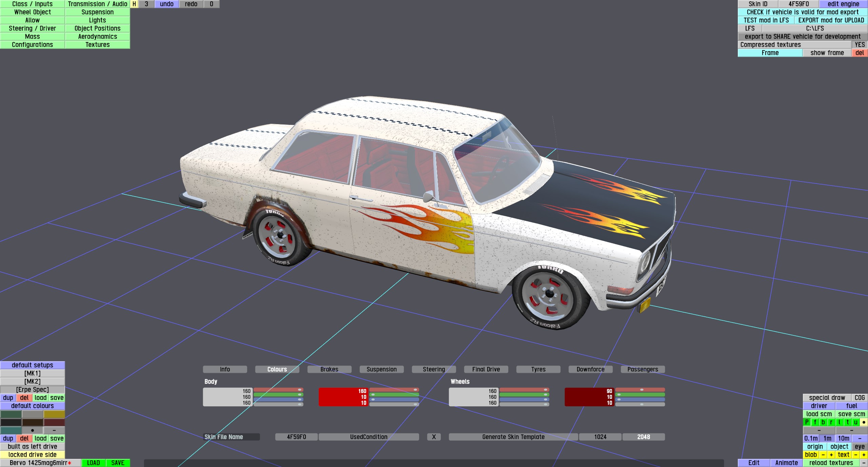Choose the 10m grid size option
Screen dimensions: 868x467
[844, 439]
